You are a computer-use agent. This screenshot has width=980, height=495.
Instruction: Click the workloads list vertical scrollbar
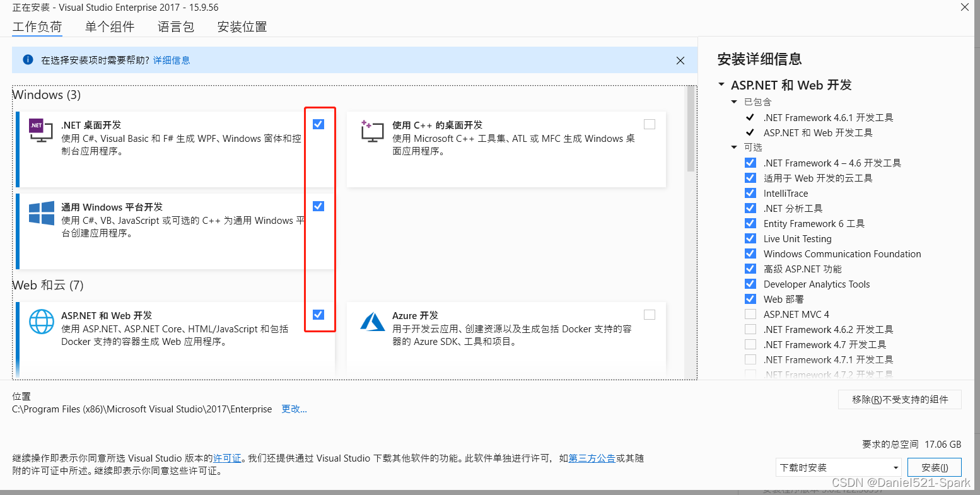[691, 129]
